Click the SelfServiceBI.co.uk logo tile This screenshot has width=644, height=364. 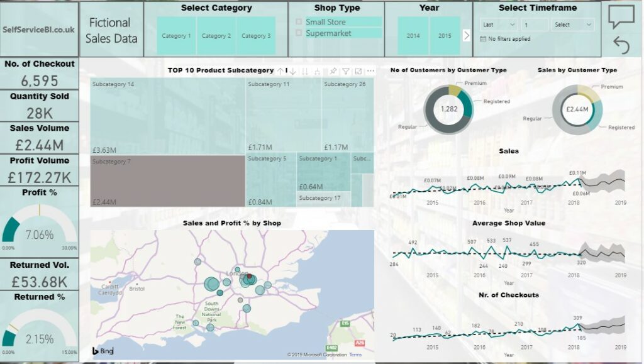click(39, 29)
